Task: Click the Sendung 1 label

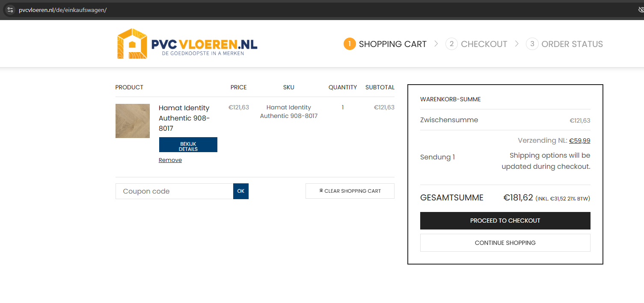Action: (x=438, y=157)
